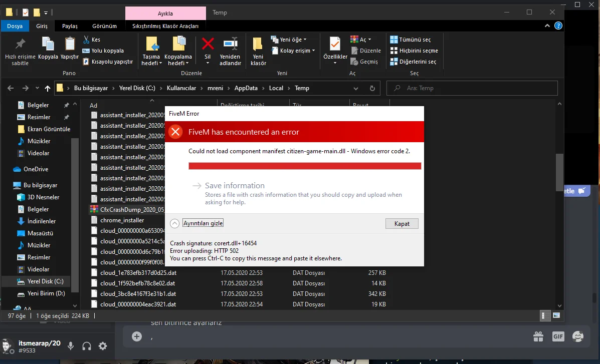600x364 pixels.
Task: Click Kapat button in FiveM dialog
Action: (x=402, y=224)
